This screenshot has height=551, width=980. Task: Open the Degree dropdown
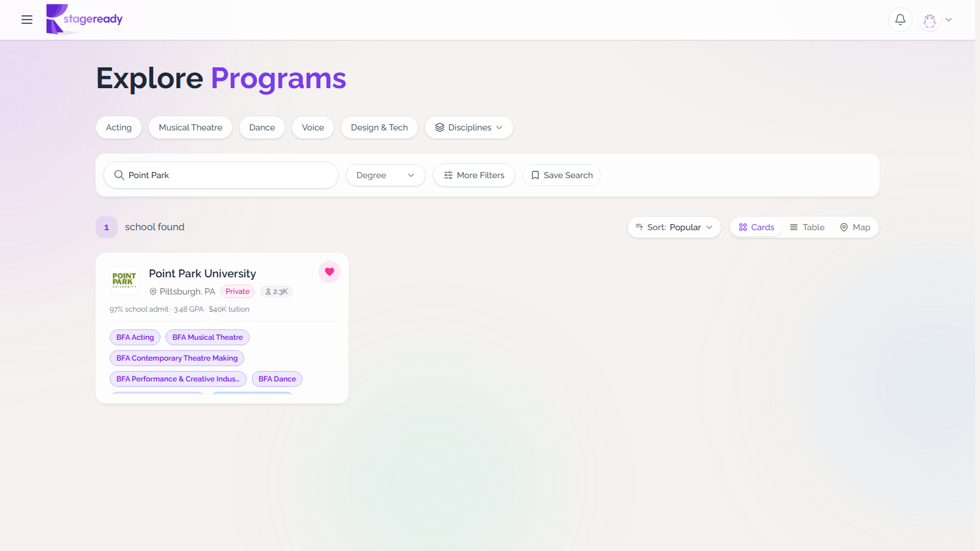[386, 175]
